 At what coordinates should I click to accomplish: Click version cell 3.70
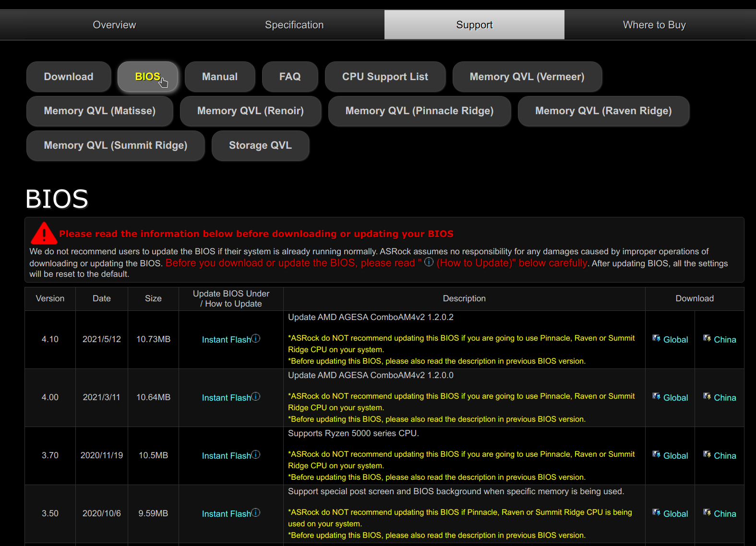tap(50, 455)
